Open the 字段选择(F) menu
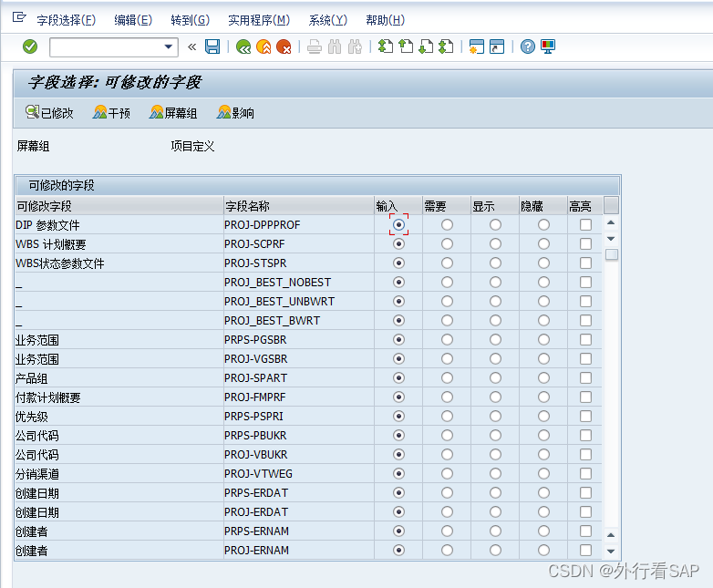 [67, 20]
